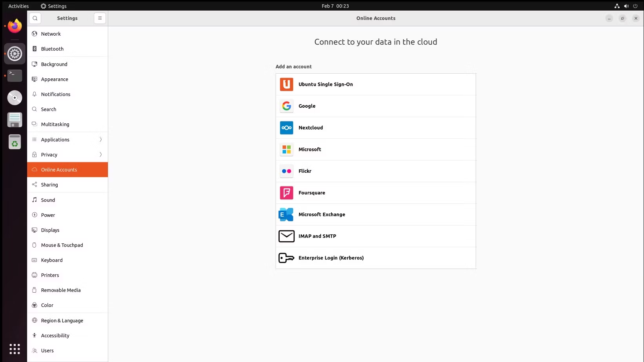Click the Nextcloud blue logo icon
This screenshot has height=362, width=644.
coord(286,128)
